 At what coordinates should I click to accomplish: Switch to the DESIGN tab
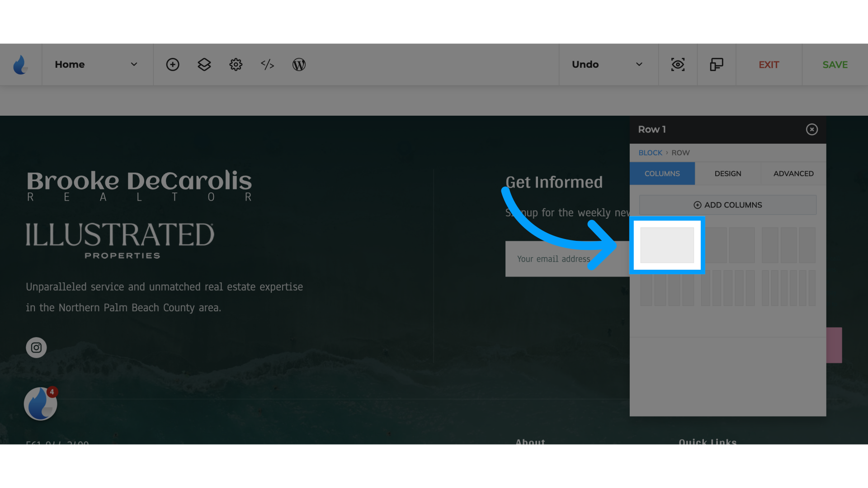[728, 174]
